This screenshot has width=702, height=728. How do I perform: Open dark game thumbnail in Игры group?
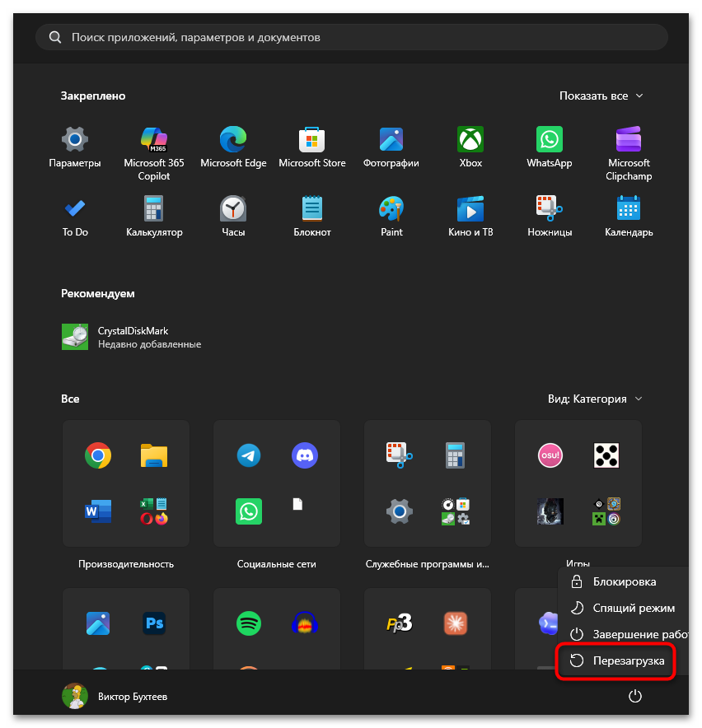tap(550, 511)
